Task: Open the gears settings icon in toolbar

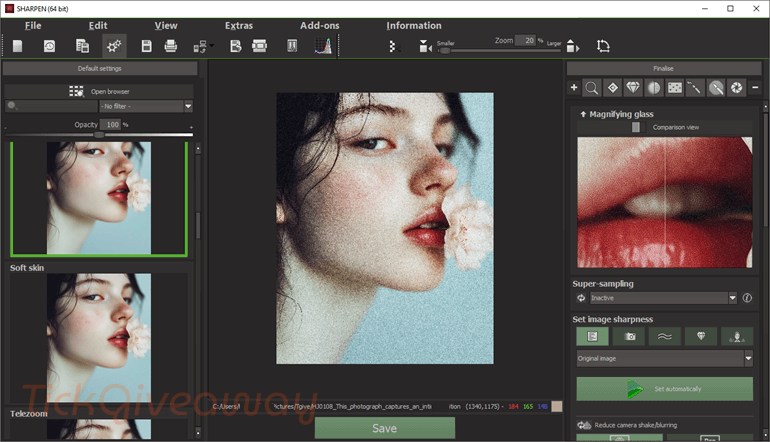Action: (x=114, y=46)
